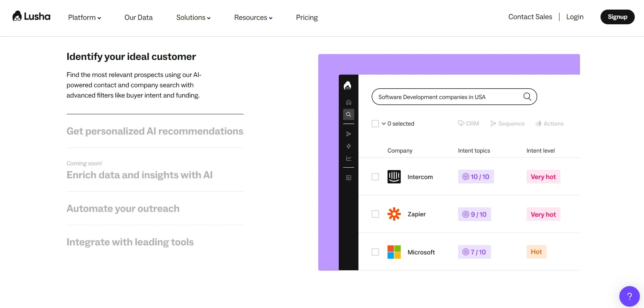This screenshot has height=308, width=644.
Task: Open the Our Data page
Action: [x=139, y=17]
